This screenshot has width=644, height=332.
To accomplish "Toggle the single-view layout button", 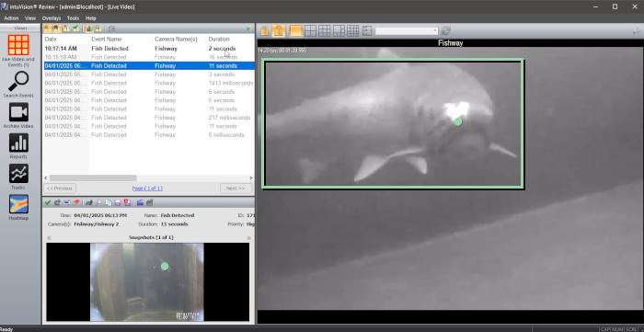I will coord(295,30).
